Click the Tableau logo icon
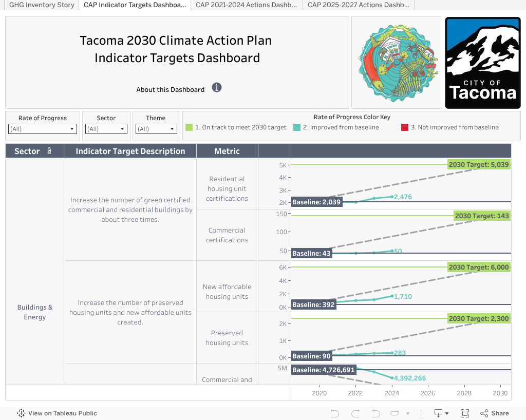Image resolution: width=526 pixels, height=420 pixels. point(22,413)
